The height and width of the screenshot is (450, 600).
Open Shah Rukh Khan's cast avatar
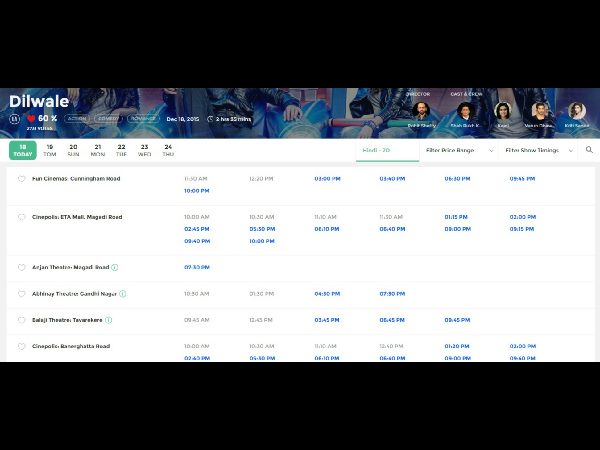pyautogui.click(x=465, y=111)
